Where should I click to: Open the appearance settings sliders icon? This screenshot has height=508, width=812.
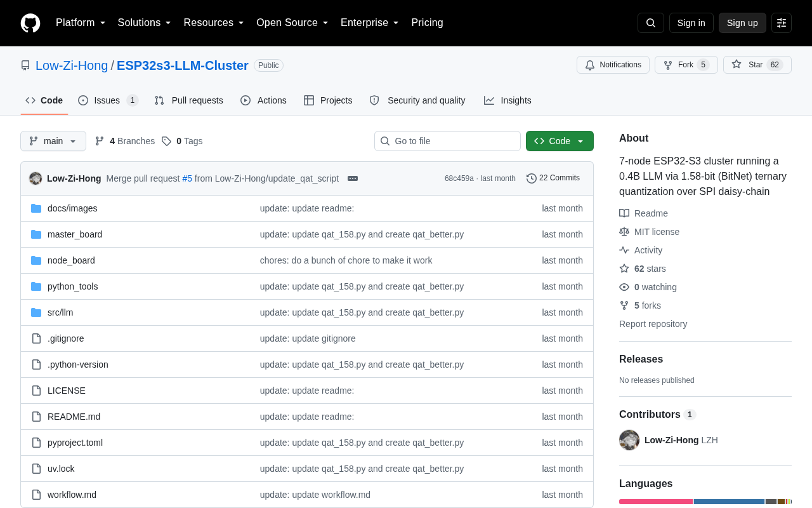pyautogui.click(x=782, y=23)
